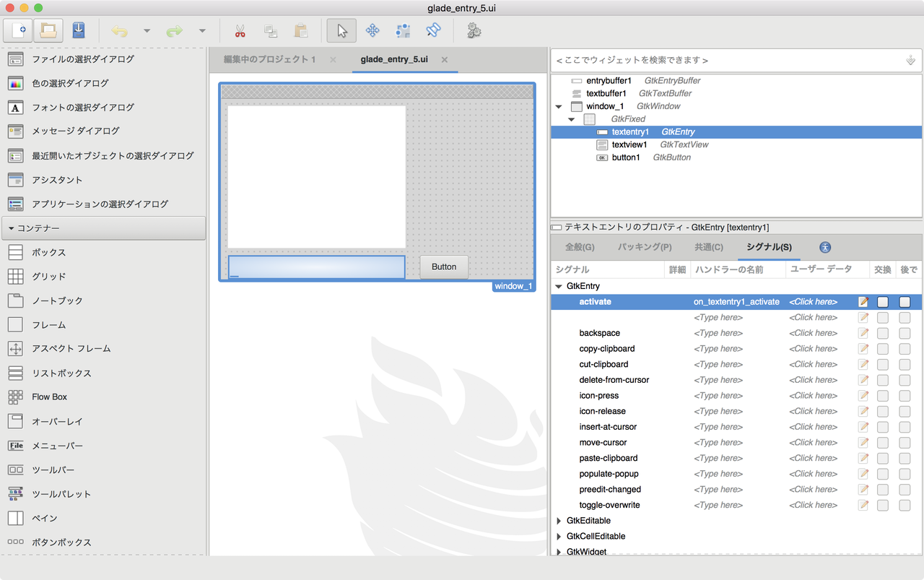
Task: Open an existing project file
Action: [x=48, y=30]
